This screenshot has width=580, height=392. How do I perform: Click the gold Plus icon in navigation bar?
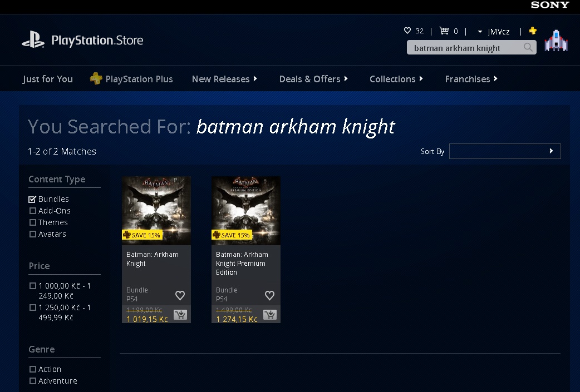[x=96, y=78]
